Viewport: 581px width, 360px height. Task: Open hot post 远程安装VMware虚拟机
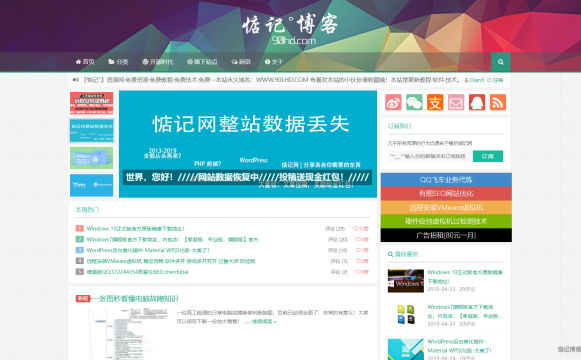[171, 261]
